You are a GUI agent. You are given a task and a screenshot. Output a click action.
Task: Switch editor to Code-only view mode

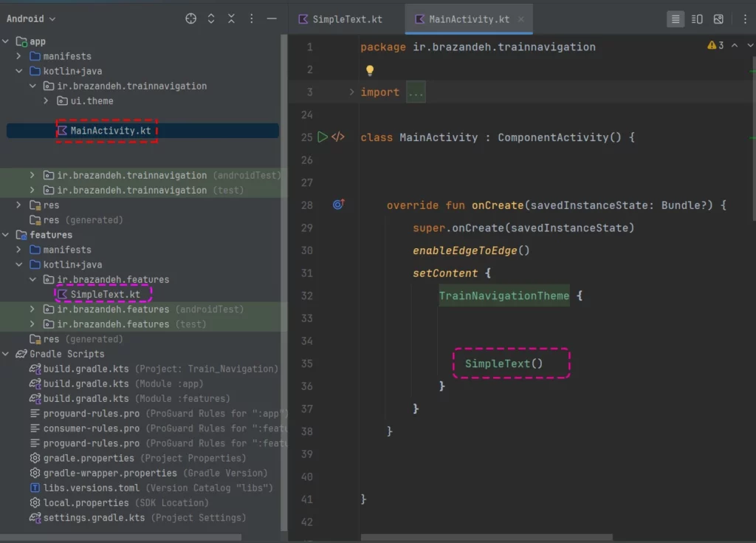pyautogui.click(x=676, y=19)
